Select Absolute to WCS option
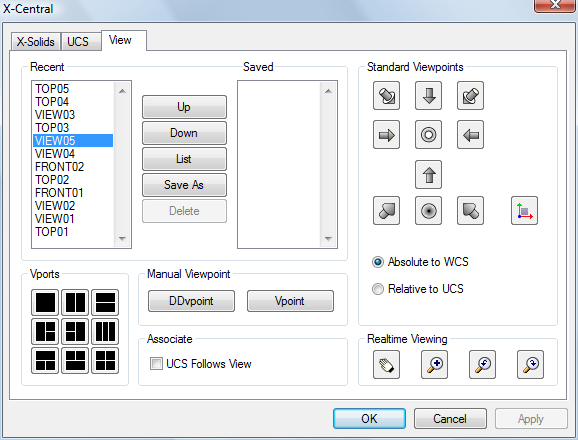Viewport: 578px width, 440px height. [x=377, y=262]
